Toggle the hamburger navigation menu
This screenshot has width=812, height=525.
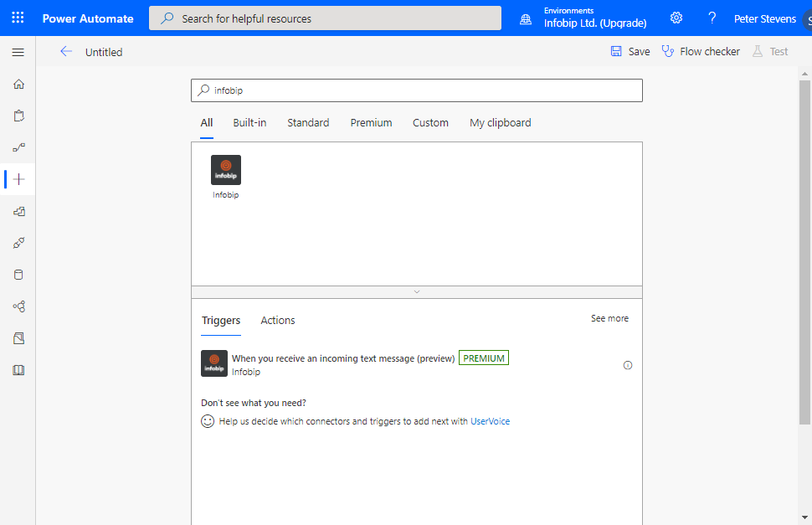click(18, 53)
